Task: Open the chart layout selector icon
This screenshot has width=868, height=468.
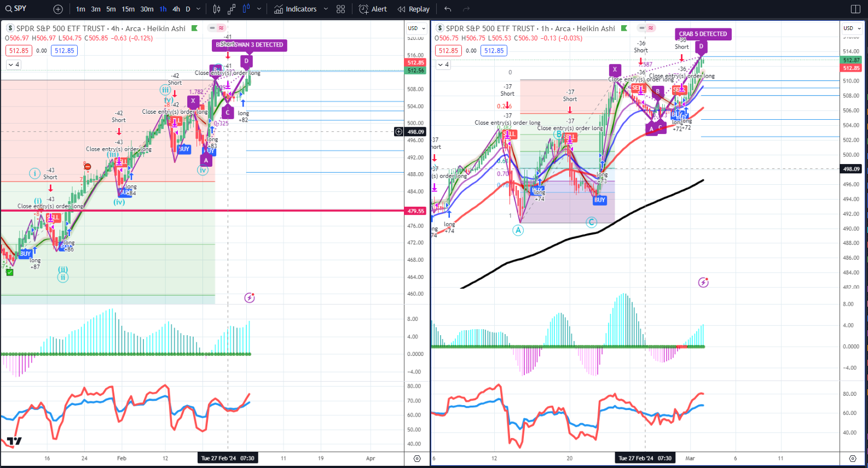Action: pos(856,9)
